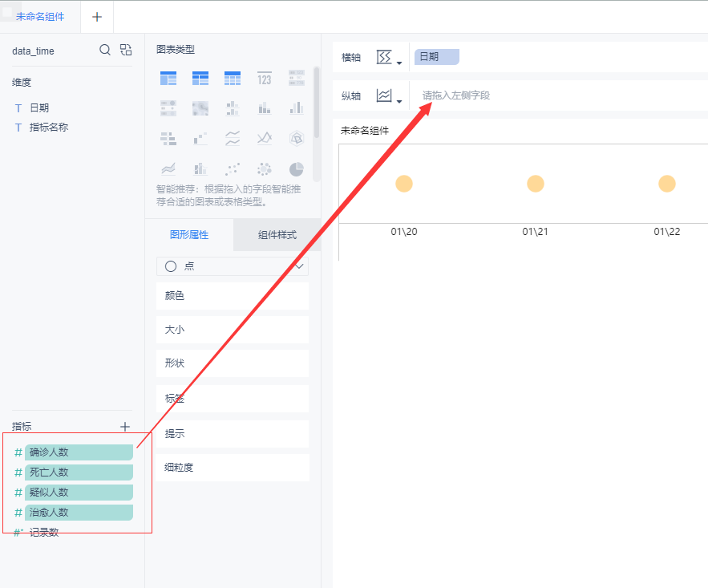Select the multi-series column chart icon
The height and width of the screenshot is (588, 708).
coord(297,108)
